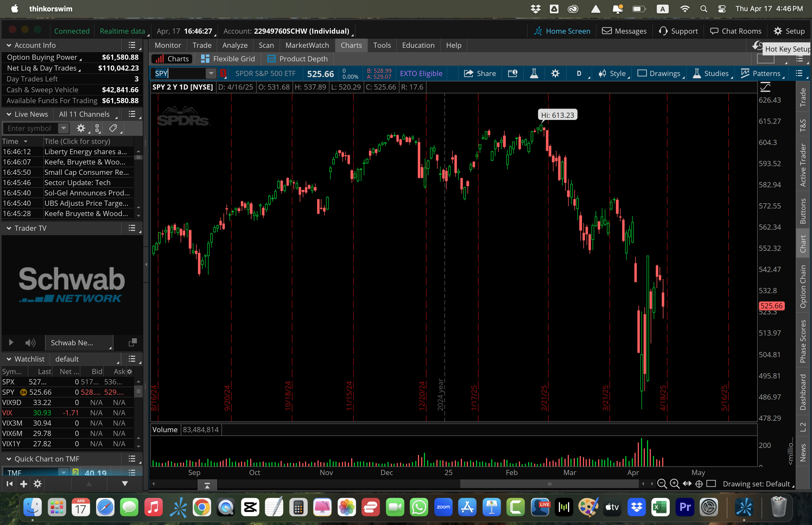This screenshot has height=525, width=812.
Task: Switch to the MarketWatch tab
Action: 307,45
